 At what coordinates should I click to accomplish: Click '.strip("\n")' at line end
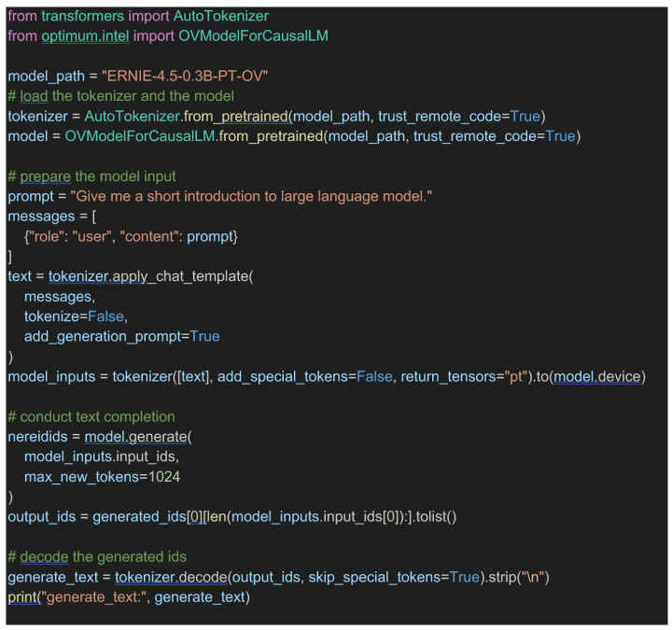[517, 577]
